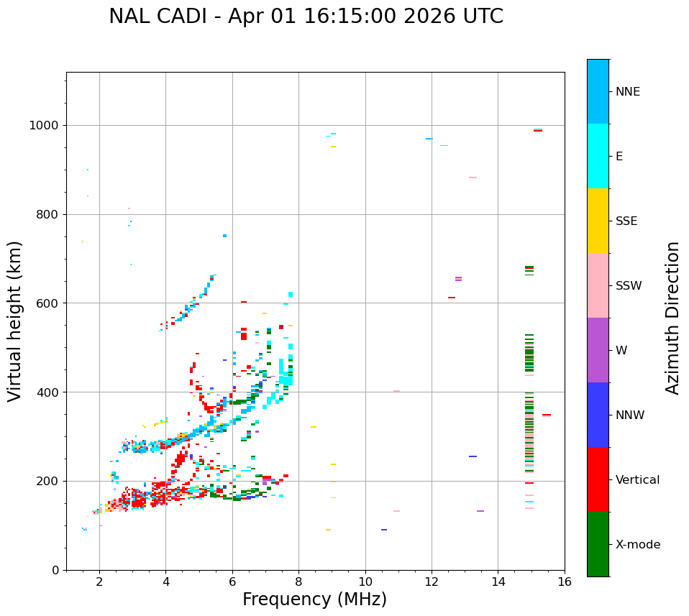689x616 pixels.
Task: Click the X-mode text label beside colorbar
Action: [638, 545]
